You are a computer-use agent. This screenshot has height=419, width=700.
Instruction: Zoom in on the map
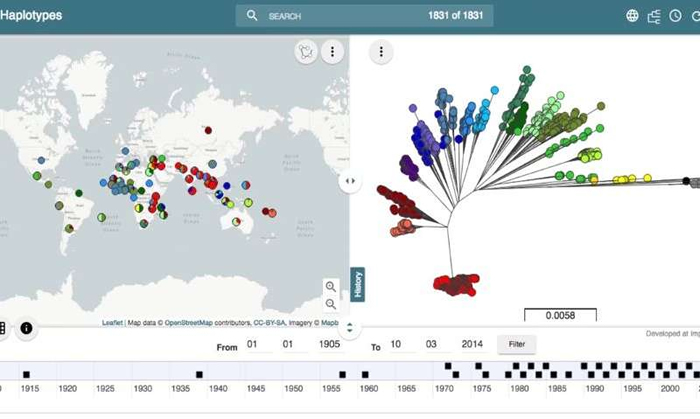tap(331, 287)
